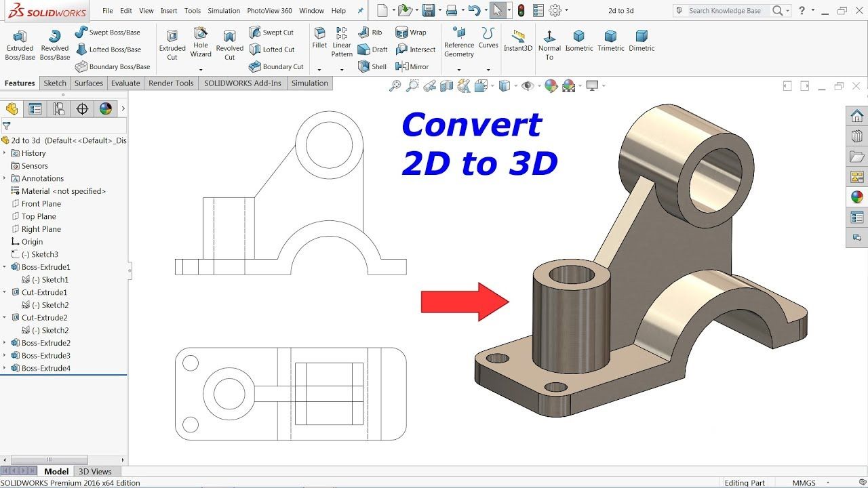Select the Extruded Cut tool
Image resolution: width=868 pixels, height=488 pixels.
[x=172, y=45]
